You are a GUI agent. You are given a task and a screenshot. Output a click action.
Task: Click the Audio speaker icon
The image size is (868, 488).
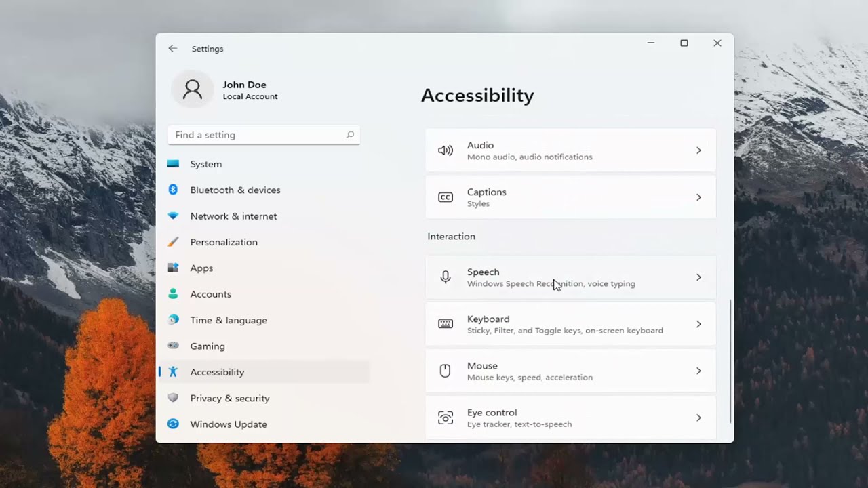(446, 150)
